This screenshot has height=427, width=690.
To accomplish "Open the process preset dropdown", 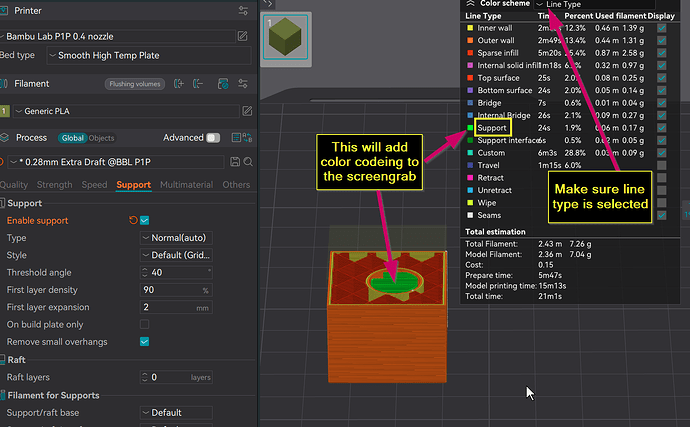I will 116,162.
